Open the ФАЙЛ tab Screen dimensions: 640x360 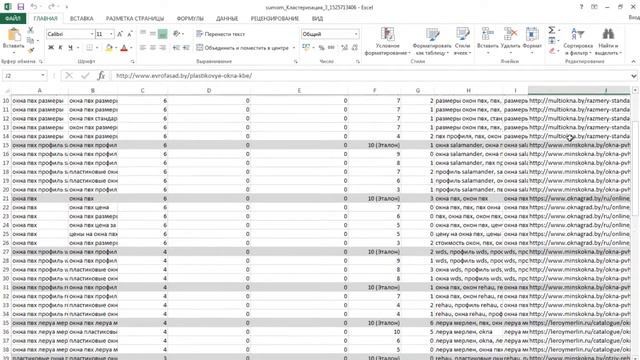13,18
